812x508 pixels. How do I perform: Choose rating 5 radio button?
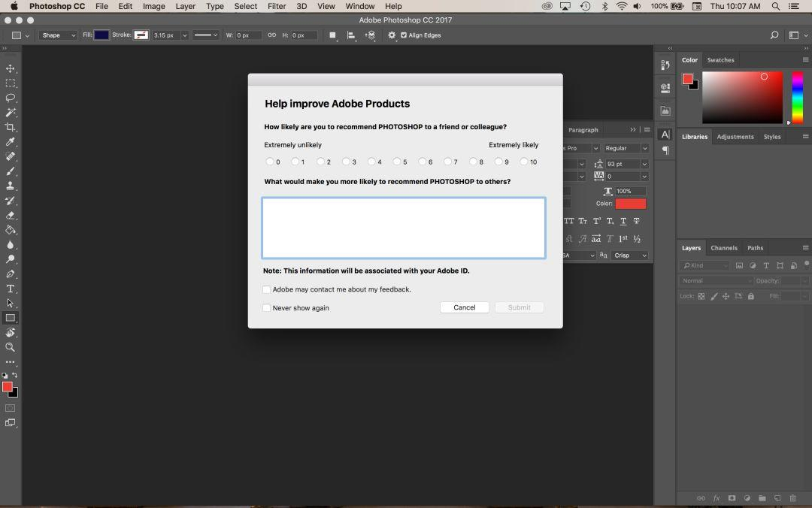coord(396,162)
